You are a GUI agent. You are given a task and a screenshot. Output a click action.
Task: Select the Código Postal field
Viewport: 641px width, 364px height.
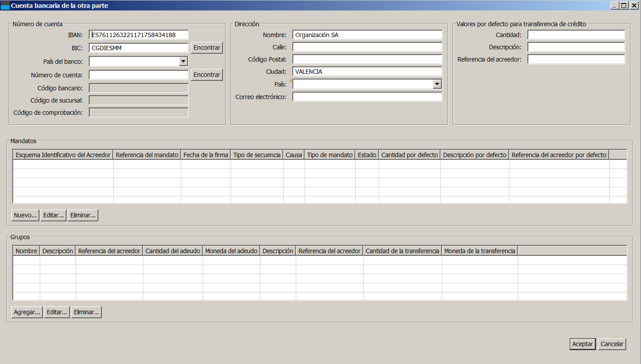click(x=367, y=59)
